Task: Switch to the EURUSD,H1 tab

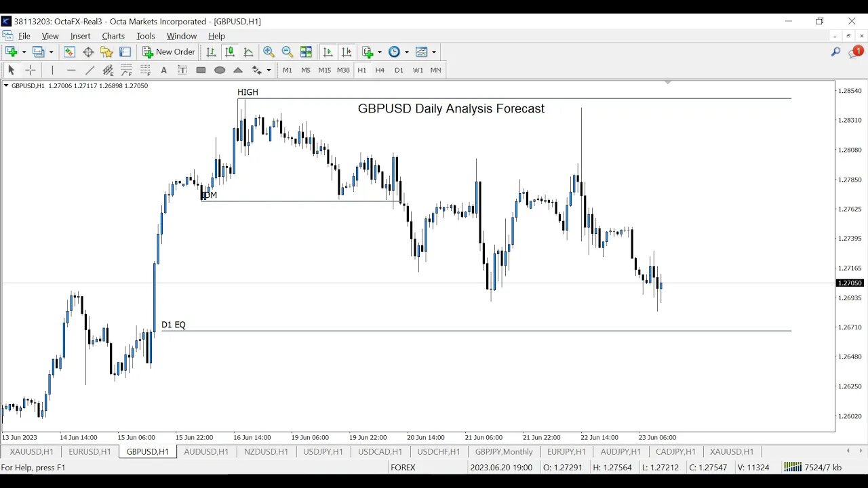Action: point(90,451)
